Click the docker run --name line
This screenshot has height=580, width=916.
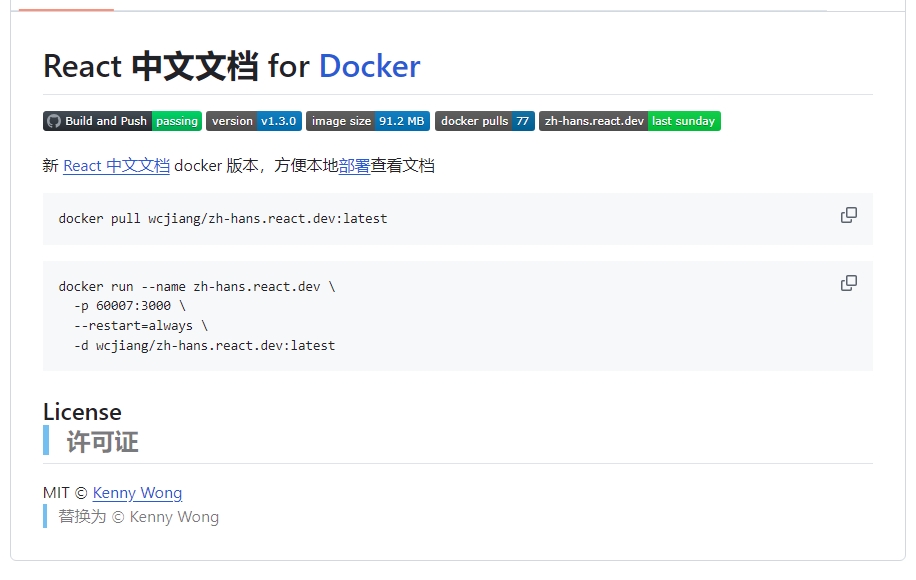(x=197, y=286)
